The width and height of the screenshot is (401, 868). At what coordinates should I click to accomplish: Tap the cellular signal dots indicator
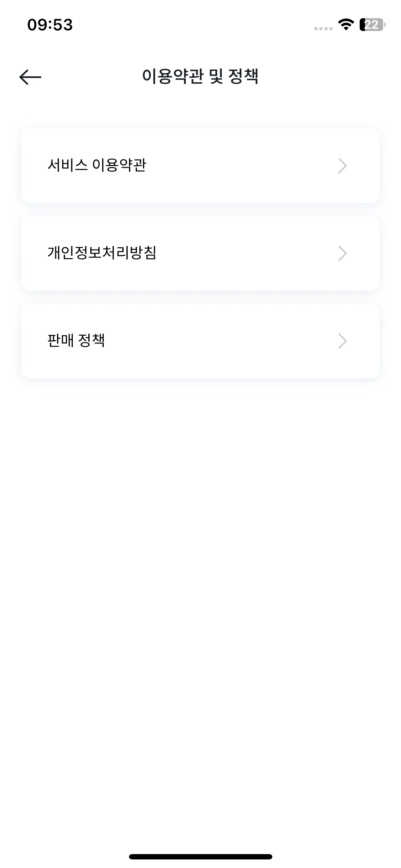[323, 29]
